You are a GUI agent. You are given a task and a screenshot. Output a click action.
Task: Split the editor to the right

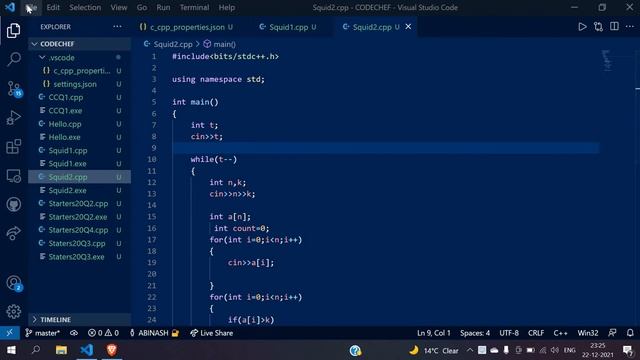tap(614, 27)
